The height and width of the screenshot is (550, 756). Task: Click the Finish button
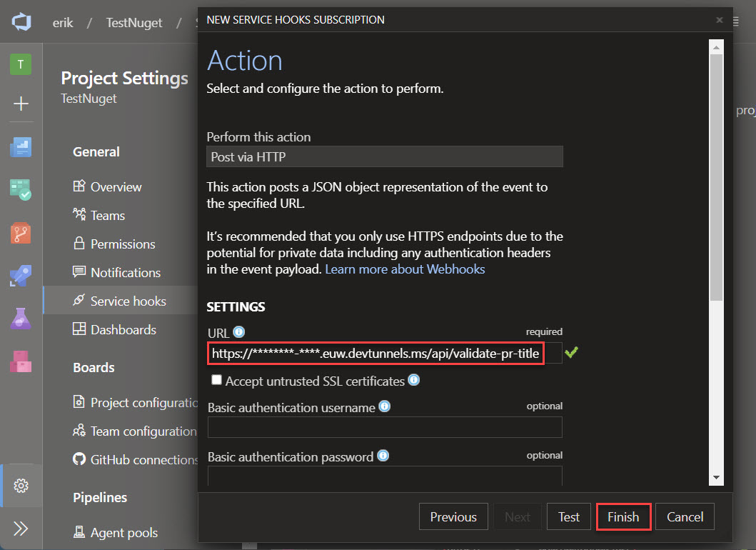click(x=623, y=516)
